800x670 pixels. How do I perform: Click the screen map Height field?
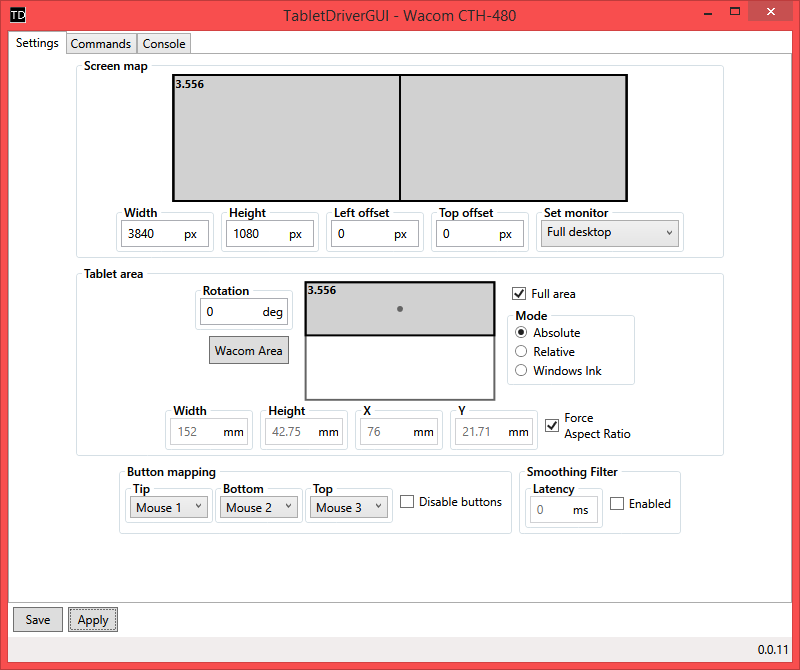(x=270, y=234)
